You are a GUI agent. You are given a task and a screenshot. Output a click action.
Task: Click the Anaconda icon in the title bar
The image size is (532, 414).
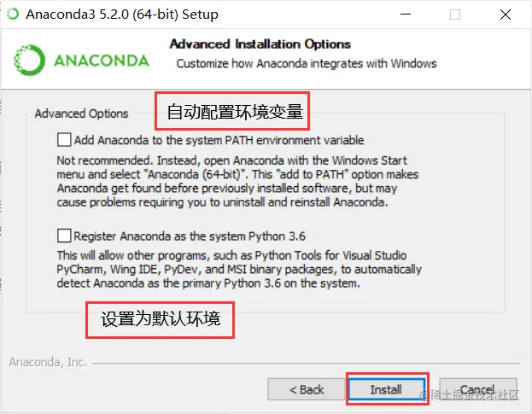(13, 14)
